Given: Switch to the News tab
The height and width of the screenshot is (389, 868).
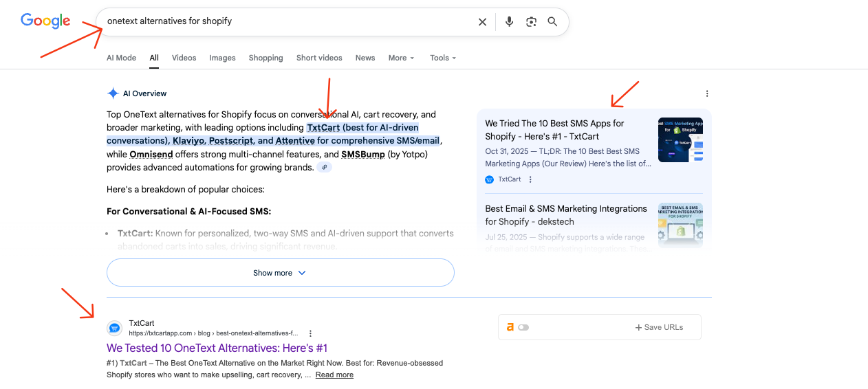Looking at the screenshot, I should coord(365,58).
